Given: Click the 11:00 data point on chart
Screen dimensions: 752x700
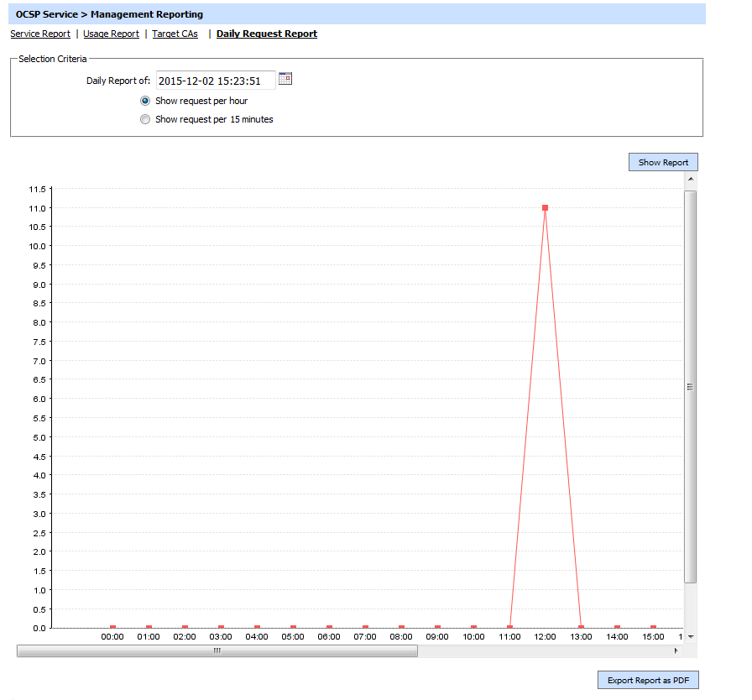Looking at the screenshot, I should [x=509, y=627].
